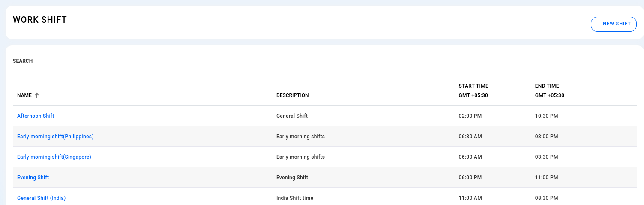This screenshot has height=205, width=644.
Task: Open Early morning shift(Singapore) link
Action: (x=54, y=157)
